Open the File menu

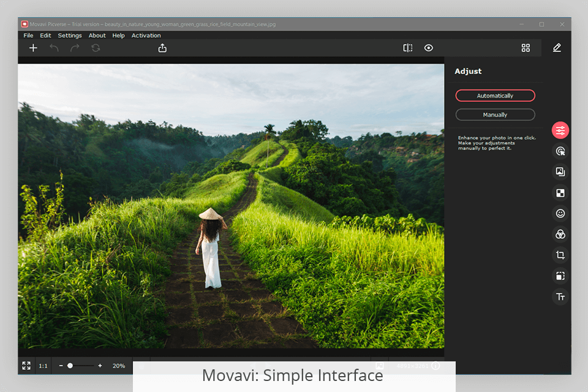29,36
